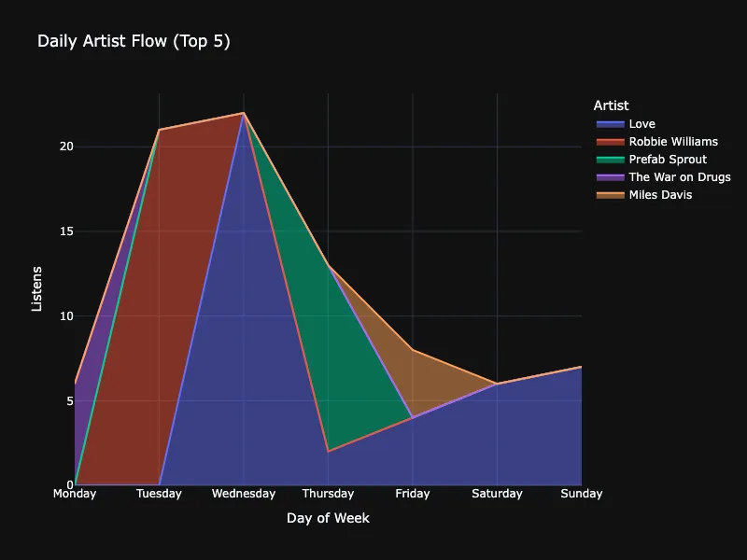Click the Sunday x-axis tick label
Image resolution: width=747 pixels, height=560 pixels.
(x=581, y=494)
